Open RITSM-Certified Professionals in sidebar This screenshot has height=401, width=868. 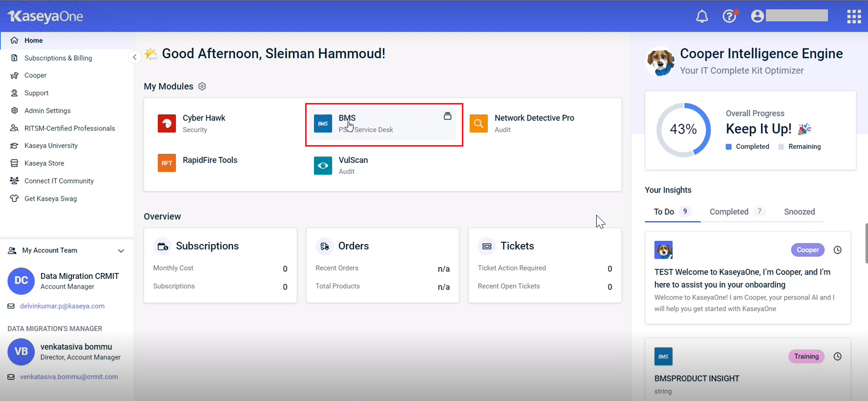pos(67,128)
